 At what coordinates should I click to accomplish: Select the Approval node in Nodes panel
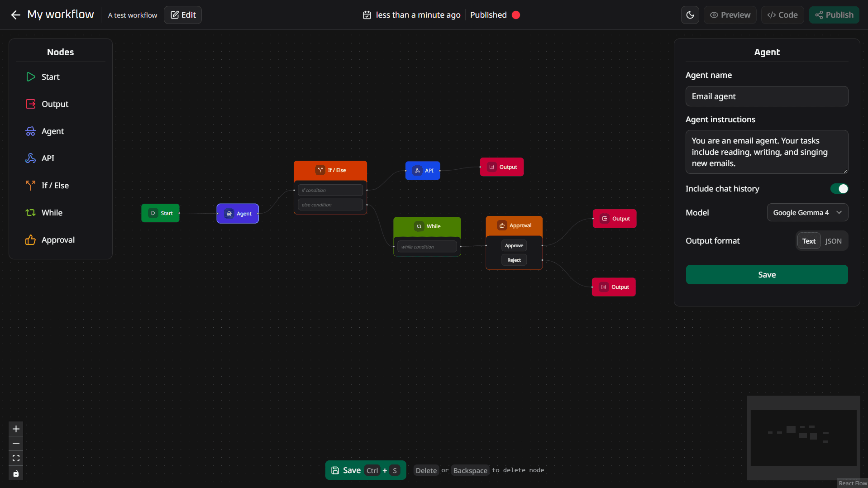[61, 240]
